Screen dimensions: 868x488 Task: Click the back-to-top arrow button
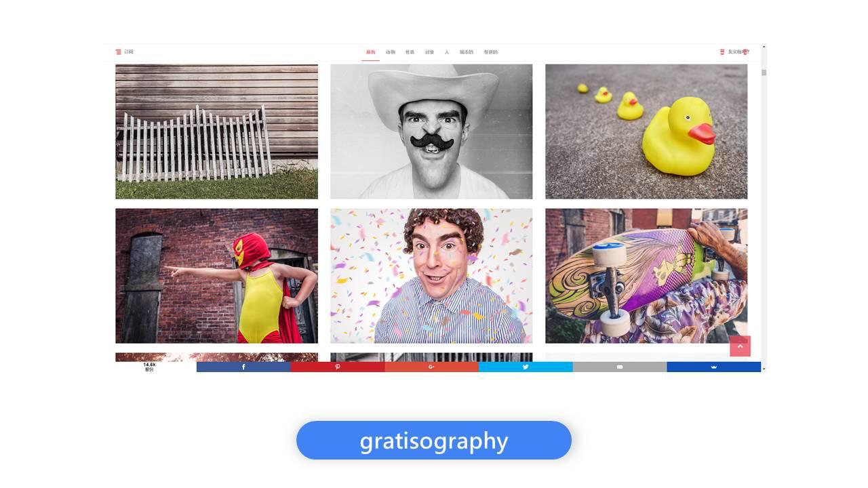(740, 346)
